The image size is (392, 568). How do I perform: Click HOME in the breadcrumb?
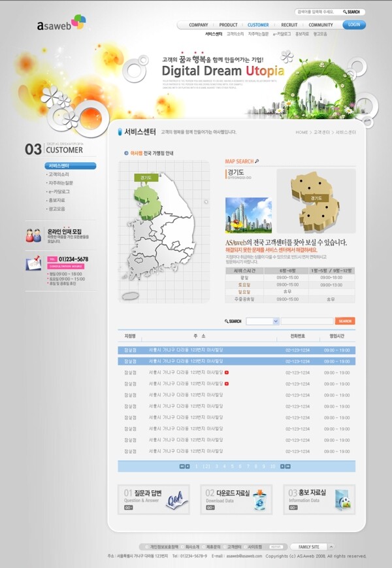pos(301,133)
